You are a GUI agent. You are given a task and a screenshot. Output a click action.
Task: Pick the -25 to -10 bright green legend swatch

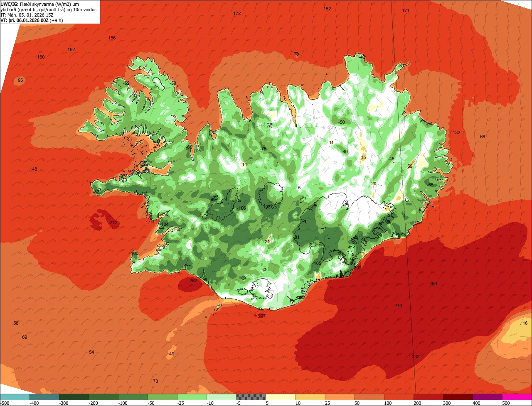click(x=192, y=397)
